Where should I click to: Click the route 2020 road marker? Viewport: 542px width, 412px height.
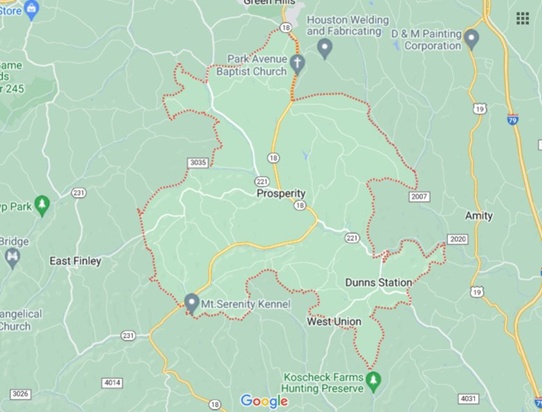pos(458,239)
